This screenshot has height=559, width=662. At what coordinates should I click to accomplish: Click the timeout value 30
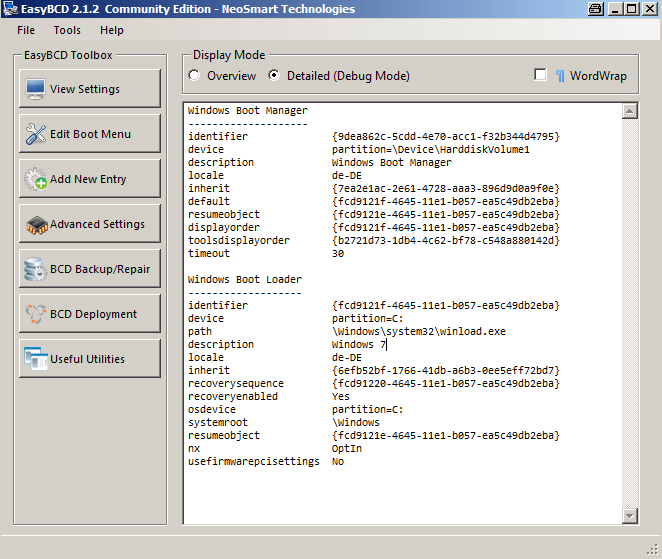[x=338, y=253]
